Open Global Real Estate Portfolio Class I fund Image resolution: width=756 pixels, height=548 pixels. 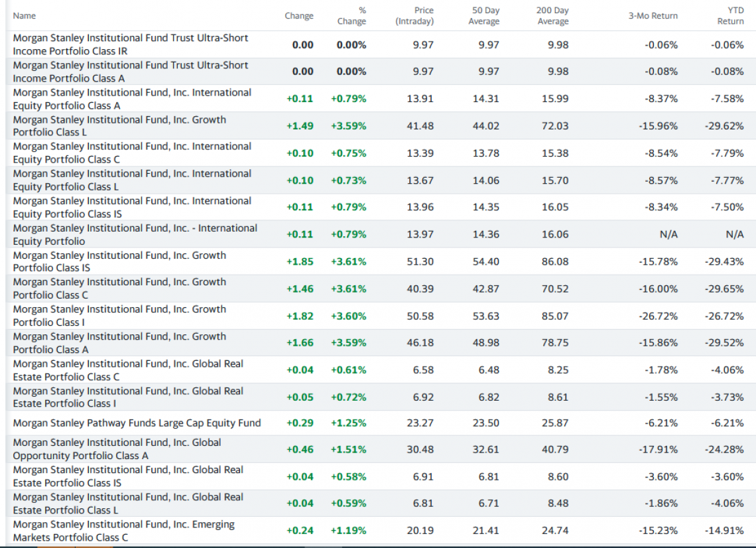click(128, 397)
